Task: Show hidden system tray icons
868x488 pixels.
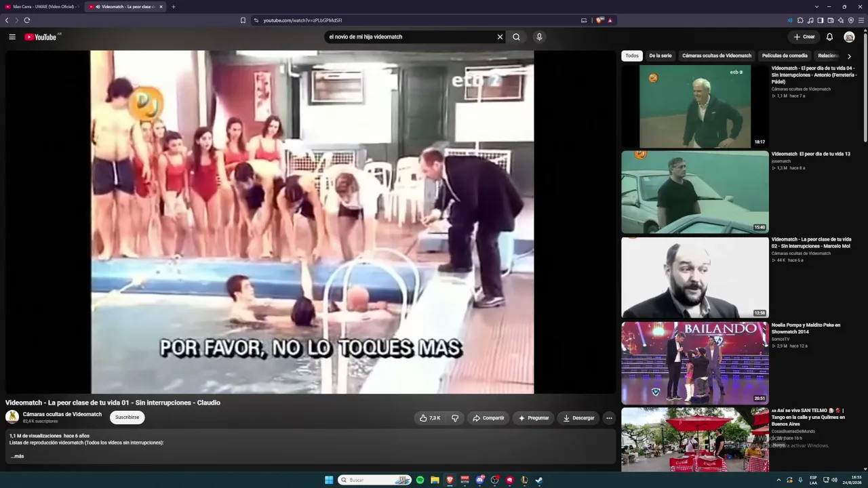Action: click(778, 480)
